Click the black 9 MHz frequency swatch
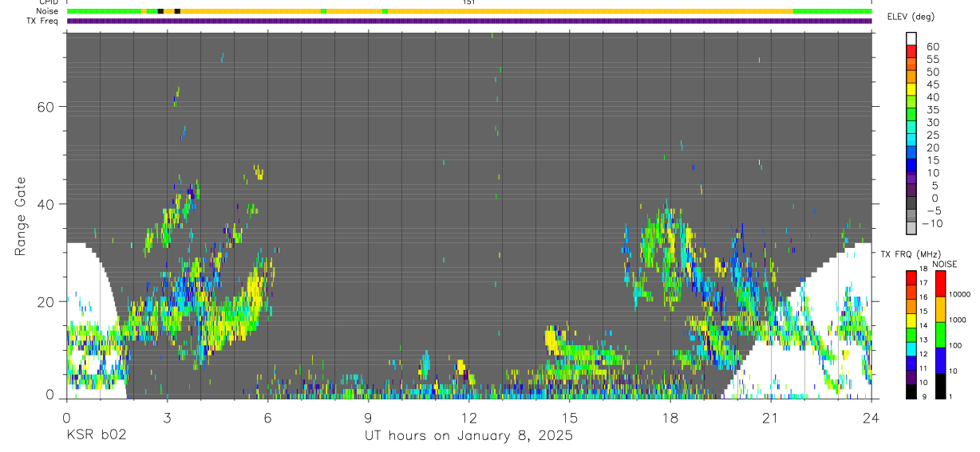Screen dimensions: 980x452 pos(911,392)
